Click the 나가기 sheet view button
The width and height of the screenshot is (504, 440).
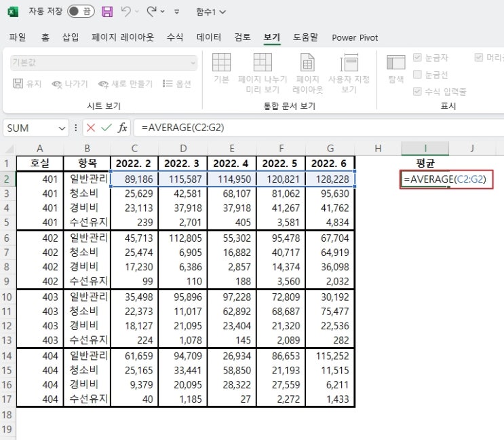69,84
